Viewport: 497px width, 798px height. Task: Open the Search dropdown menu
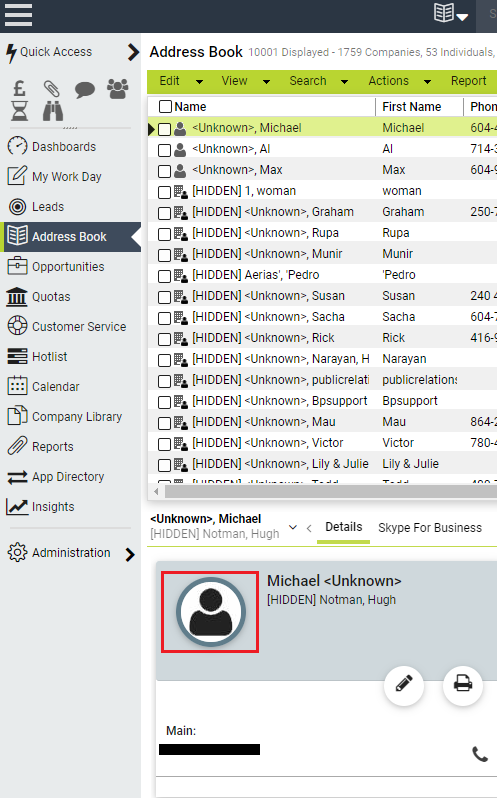pyautogui.click(x=318, y=81)
